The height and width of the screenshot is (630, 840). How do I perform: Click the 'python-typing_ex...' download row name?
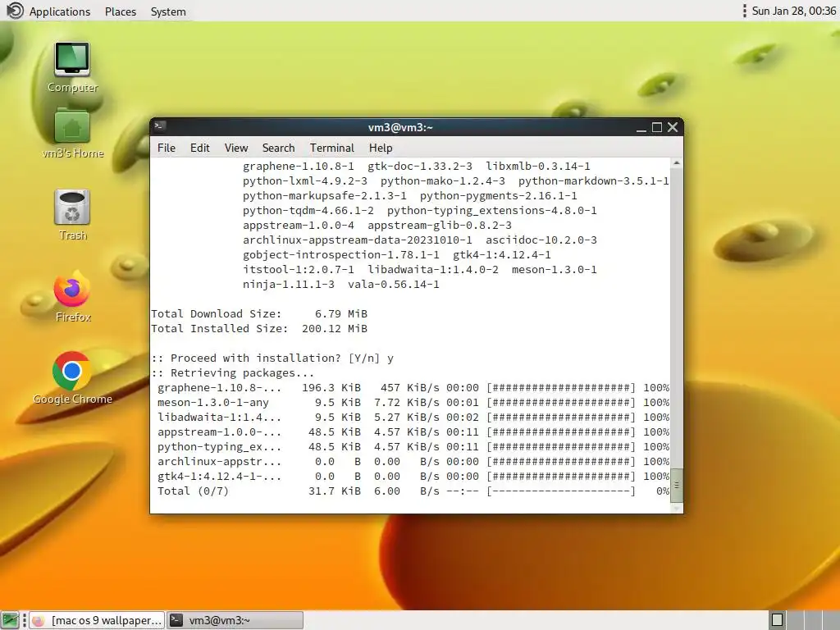(219, 447)
